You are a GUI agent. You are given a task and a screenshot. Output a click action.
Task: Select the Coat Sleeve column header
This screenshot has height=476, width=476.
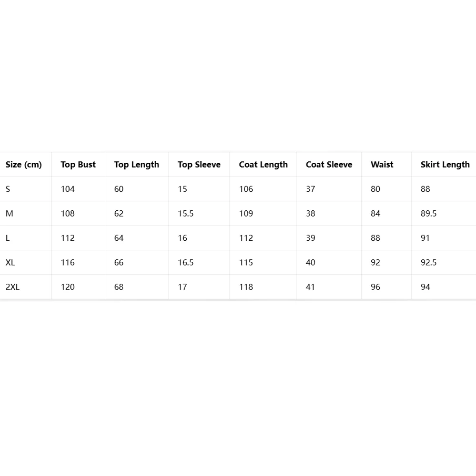point(329,165)
